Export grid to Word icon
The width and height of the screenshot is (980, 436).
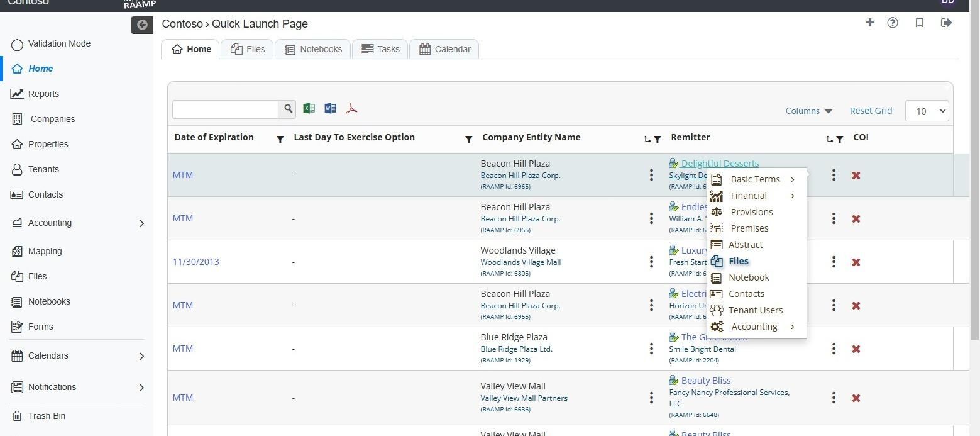pos(330,109)
